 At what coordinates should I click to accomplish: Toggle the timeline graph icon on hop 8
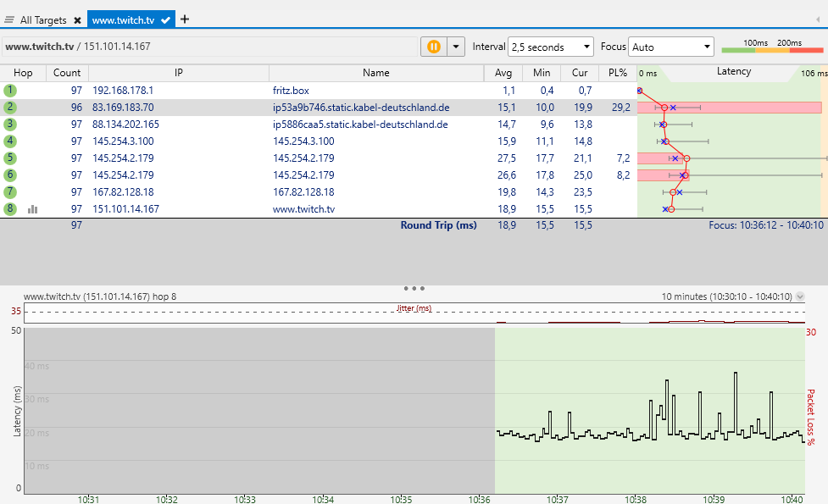[33, 209]
